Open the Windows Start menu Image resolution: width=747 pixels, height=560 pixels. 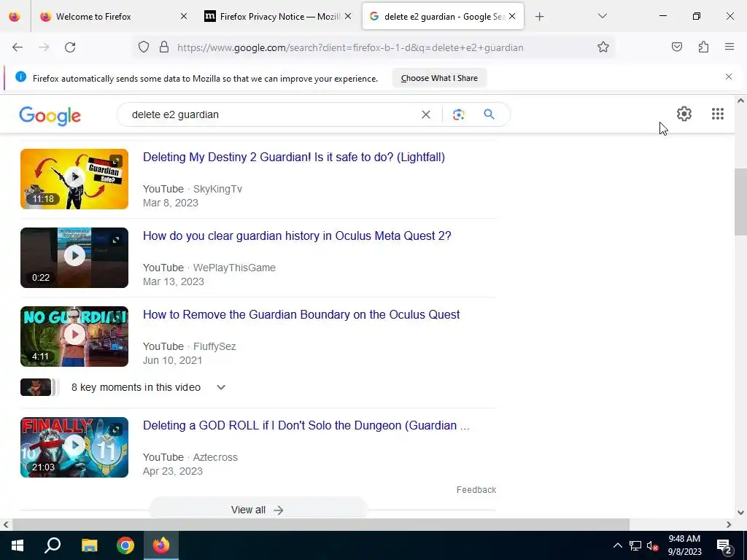tap(18, 545)
